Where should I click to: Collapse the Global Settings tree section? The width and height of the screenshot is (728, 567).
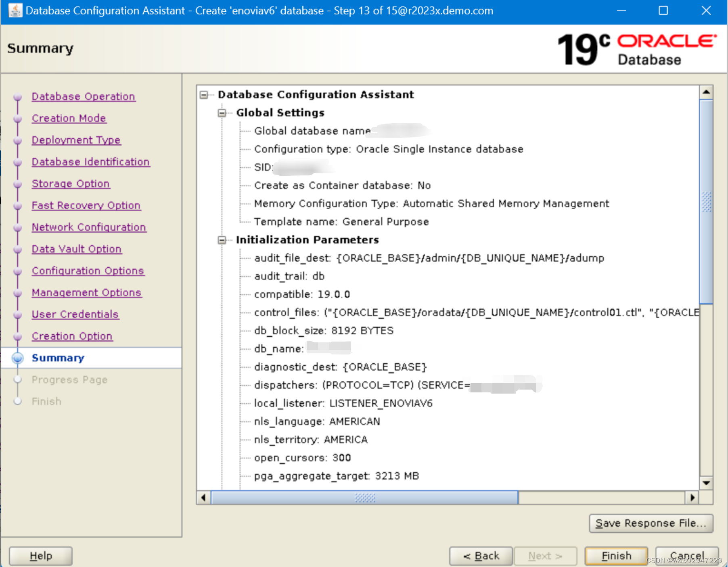click(x=222, y=113)
